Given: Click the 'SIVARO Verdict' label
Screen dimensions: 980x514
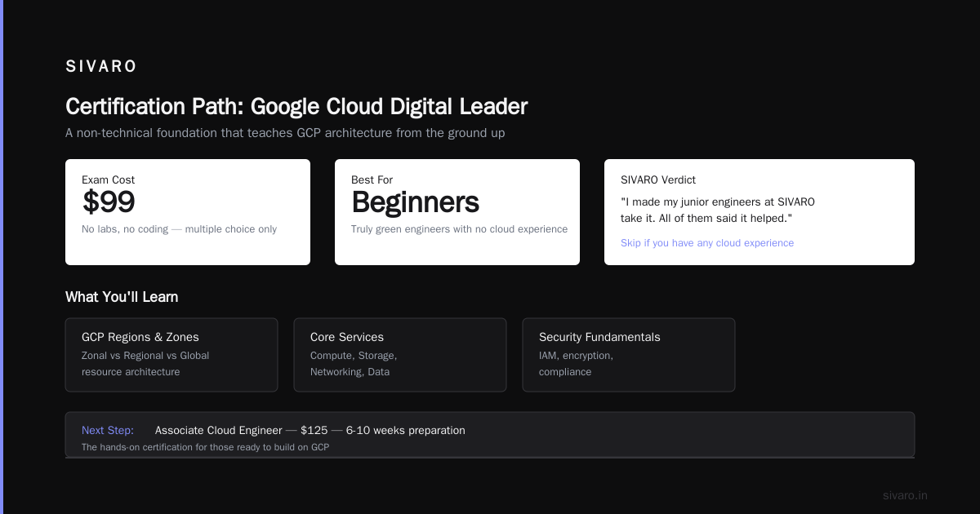Looking at the screenshot, I should coord(658,179).
